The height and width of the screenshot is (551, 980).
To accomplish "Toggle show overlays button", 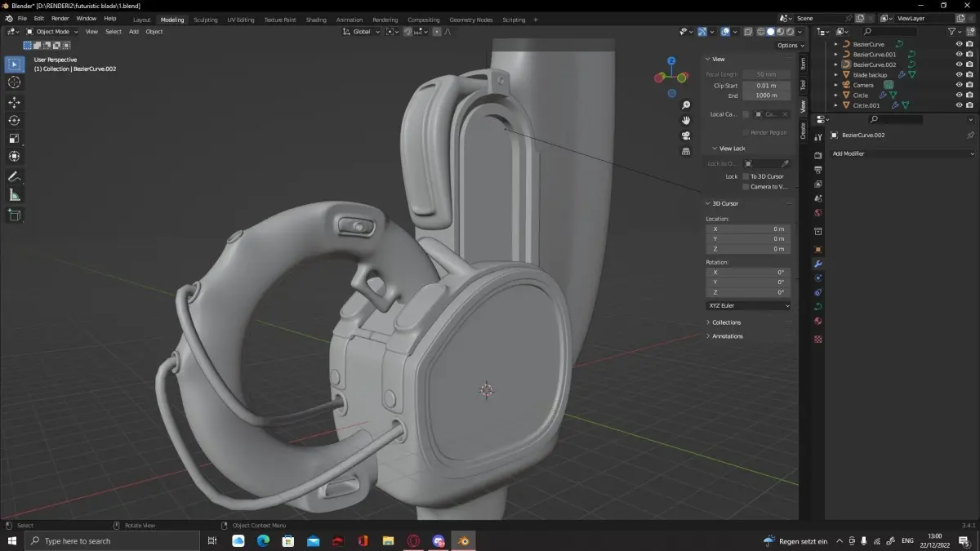I will click(724, 32).
